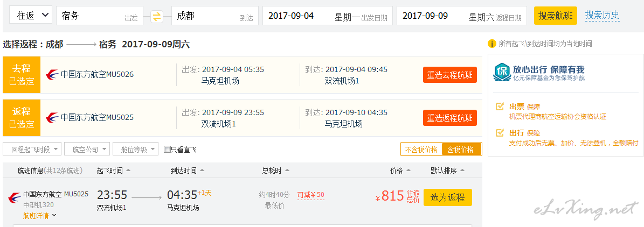Open the 搜索历史 link
644x227 pixels.
click(602, 16)
